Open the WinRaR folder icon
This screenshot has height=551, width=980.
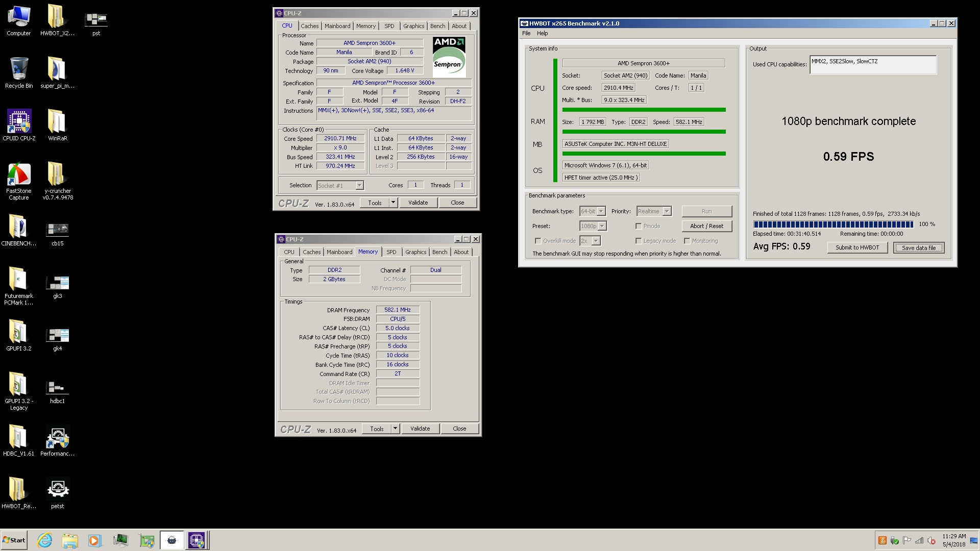click(57, 126)
